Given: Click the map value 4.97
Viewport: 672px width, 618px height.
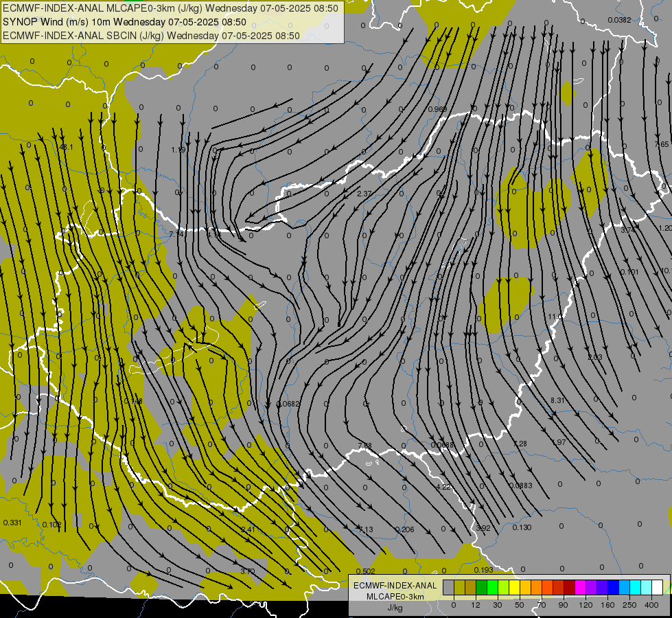Looking at the screenshot, I should pyautogui.click(x=559, y=442).
